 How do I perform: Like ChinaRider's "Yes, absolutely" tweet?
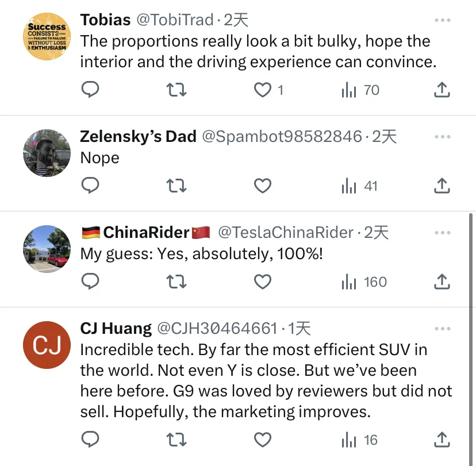pyautogui.click(x=263, y=282)
